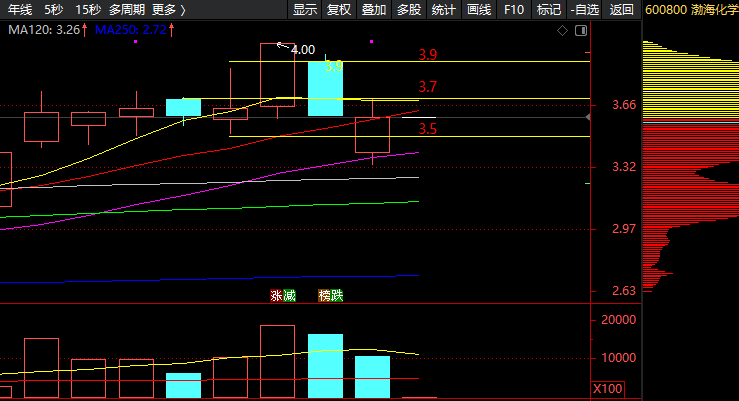Click the diamond icon near the chart corner
This screenshot has height=401, width=739.
click(x=562, y=31)
